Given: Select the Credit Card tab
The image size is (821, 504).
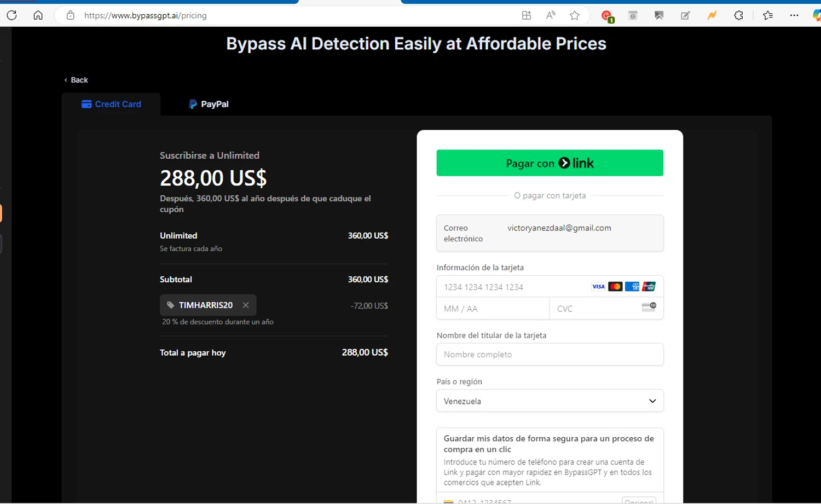Looking at the screenshot, I should coord(111,104).
